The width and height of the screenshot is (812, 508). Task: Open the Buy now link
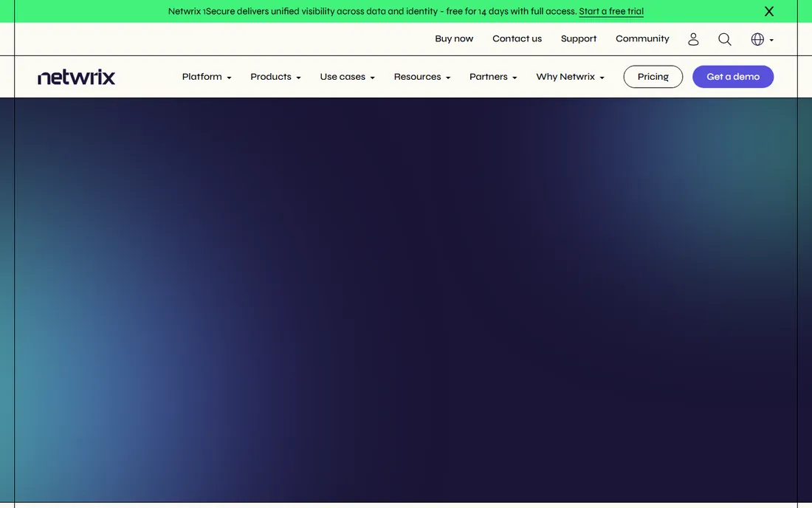454,39
